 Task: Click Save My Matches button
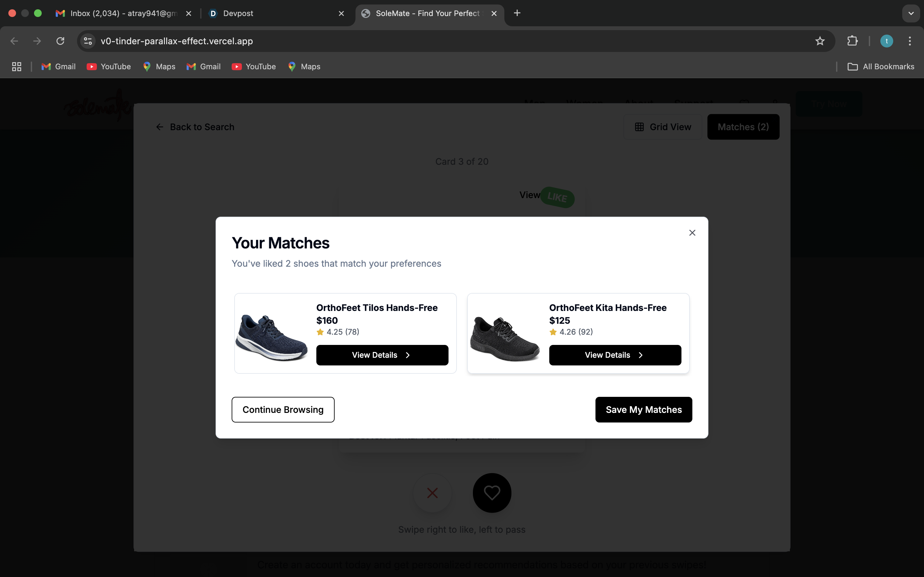tap(643, 409)
